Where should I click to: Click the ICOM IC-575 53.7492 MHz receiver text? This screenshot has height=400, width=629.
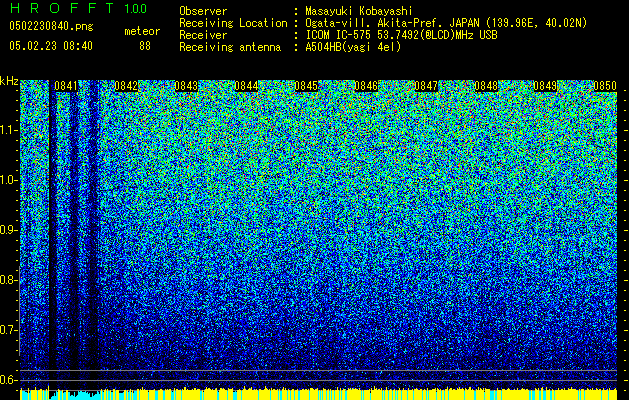(x=401, y=35)
